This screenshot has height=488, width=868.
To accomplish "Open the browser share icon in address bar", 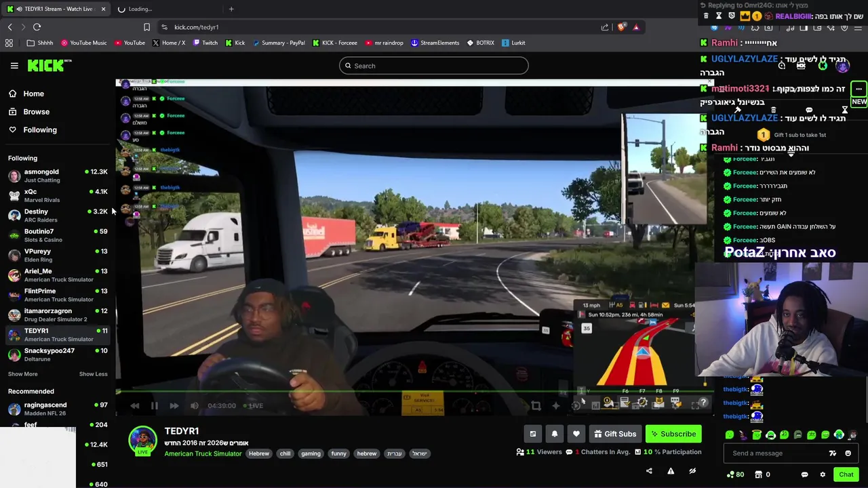I will pos(605,27).
